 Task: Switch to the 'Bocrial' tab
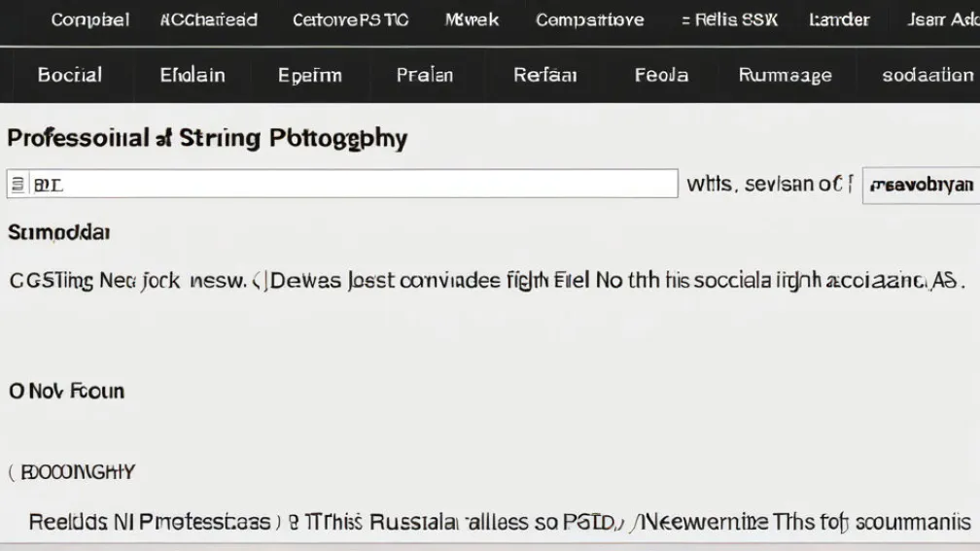[x=69, y=75]
